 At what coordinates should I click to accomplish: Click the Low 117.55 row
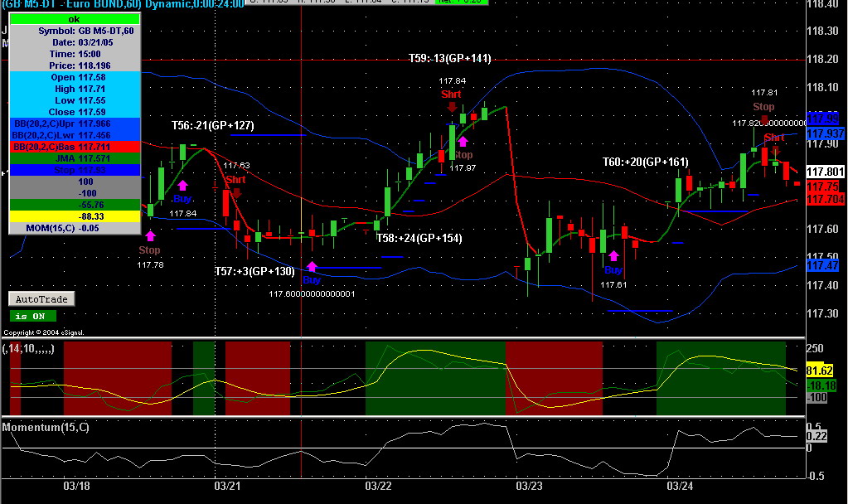coord(75,100)
